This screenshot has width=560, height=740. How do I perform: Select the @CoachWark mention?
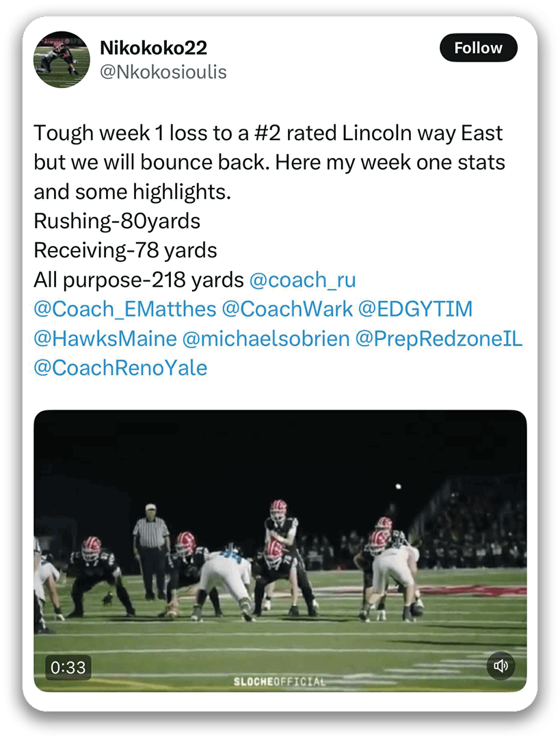click(x=288, y=310)
